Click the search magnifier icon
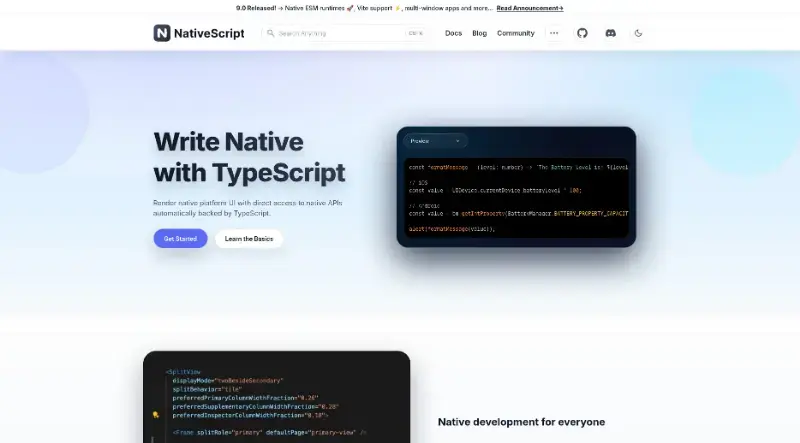This screenshot has width=800, height=443. (x=270, y=33)
